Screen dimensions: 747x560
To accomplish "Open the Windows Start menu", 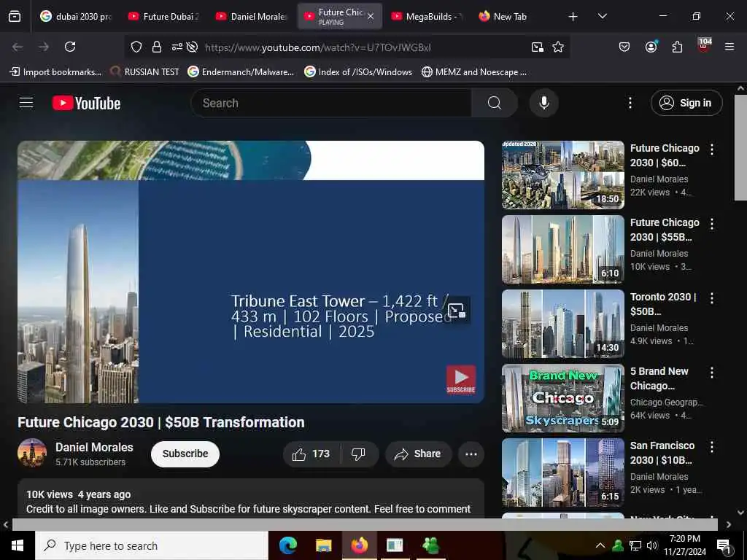I will (18, 545).
